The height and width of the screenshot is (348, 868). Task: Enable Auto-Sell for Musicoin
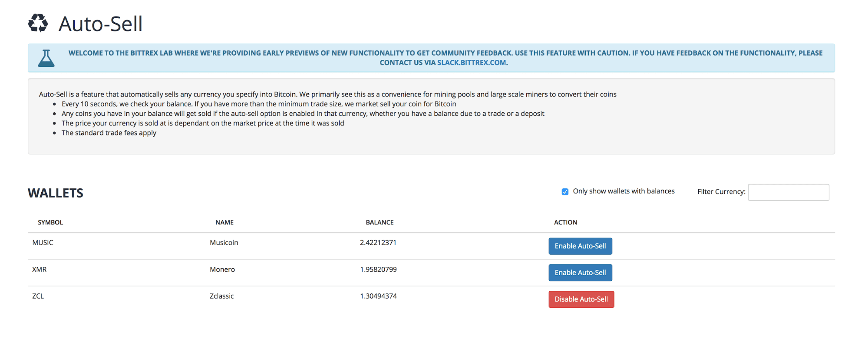(580, 246)
